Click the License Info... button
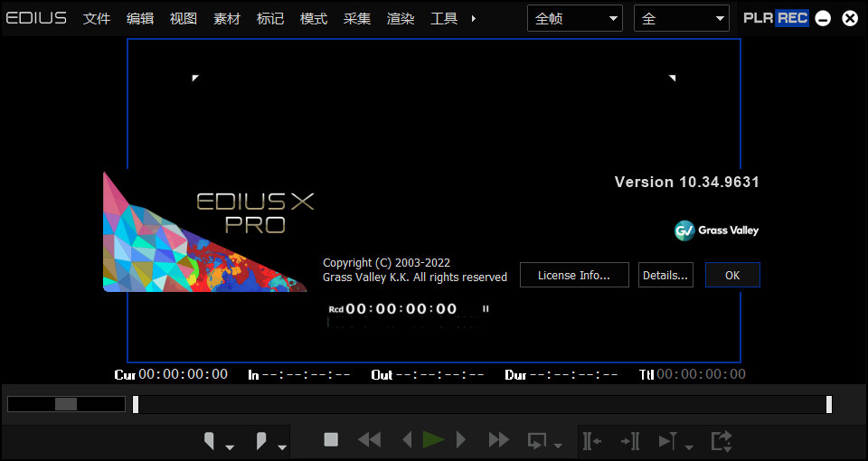 click(574, 275)
